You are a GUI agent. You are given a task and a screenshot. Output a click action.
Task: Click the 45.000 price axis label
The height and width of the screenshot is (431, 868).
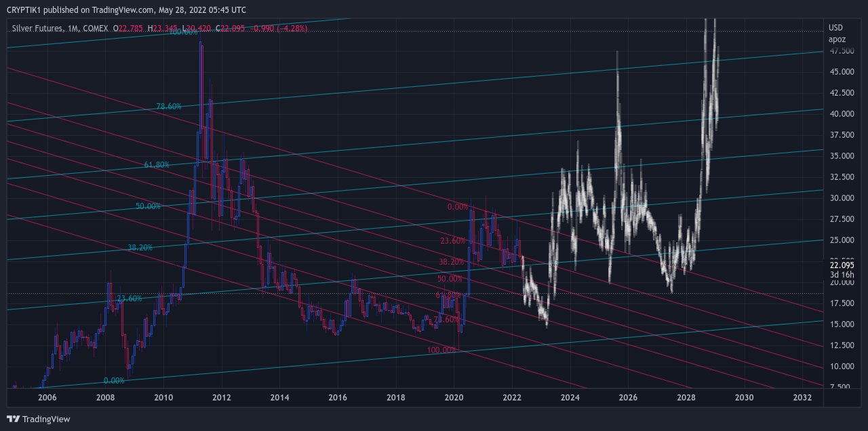point(841,71)
